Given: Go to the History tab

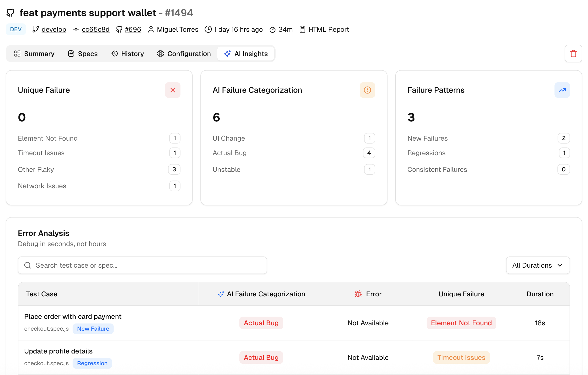Looking at the screenshot, I should (127, 54).
